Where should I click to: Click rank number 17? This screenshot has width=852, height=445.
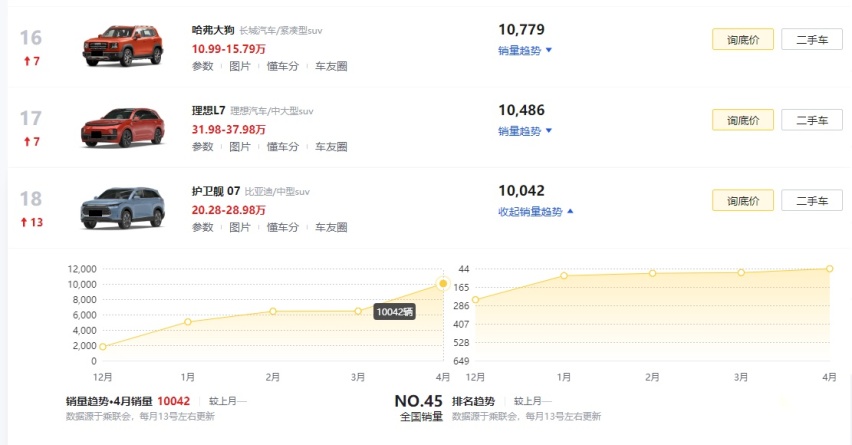30,118
